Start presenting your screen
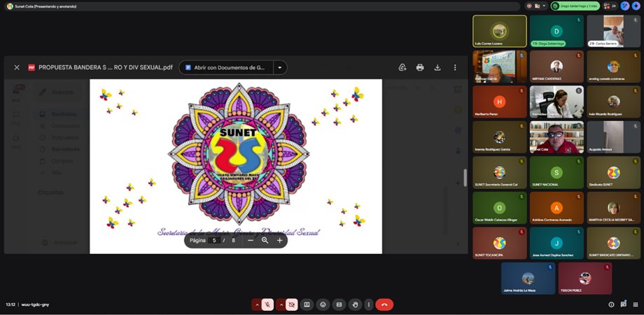This screenshot has height=315, width=644. coord(307,304)
